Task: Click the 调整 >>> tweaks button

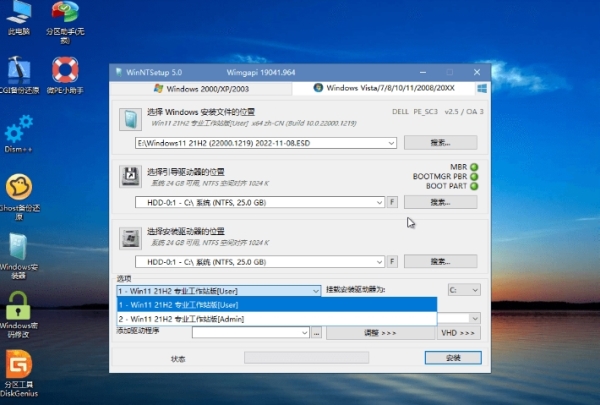Action: (380, 333)
